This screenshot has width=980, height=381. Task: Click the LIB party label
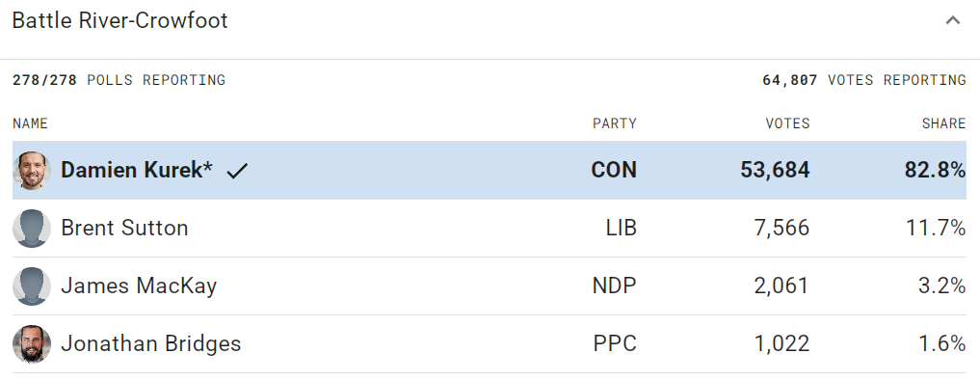622,228
